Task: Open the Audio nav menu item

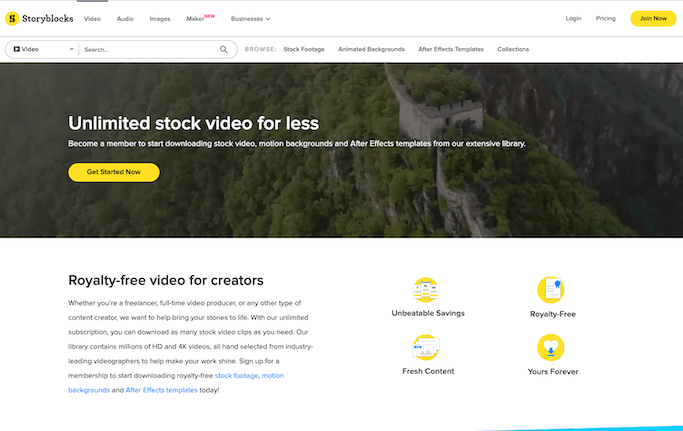Action: [x=125, y=19]
